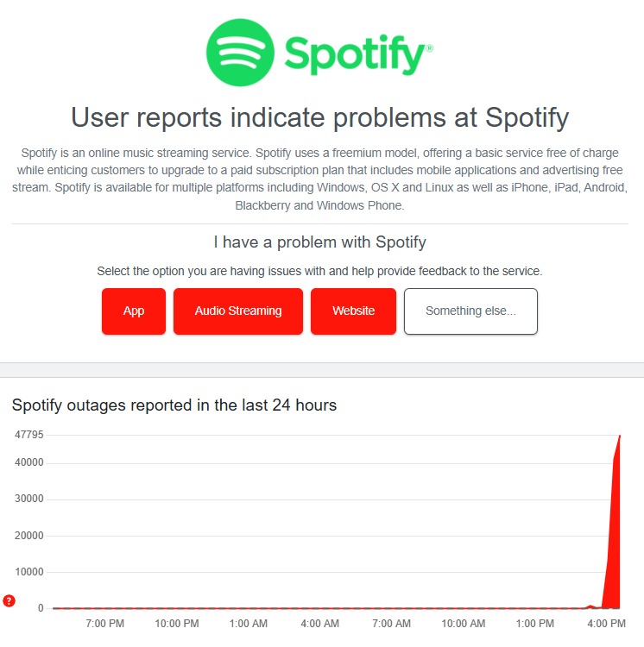This screenshot has width=644, height=647.
Task: Click the red question mark help icon
Action: pyautogui.click(x=9, y=600)
